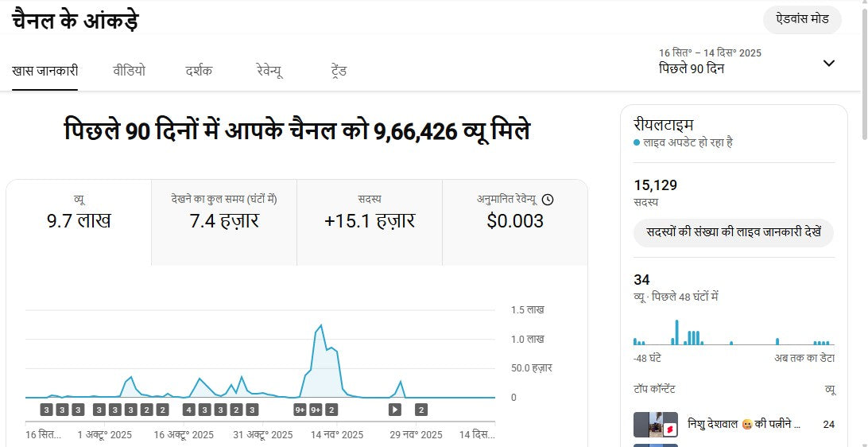Click the clock icon beside अनुमानित रेवेन्यू
Image resolution: width=868 pixels, height=447 pixels.
[x=547, y=200]
